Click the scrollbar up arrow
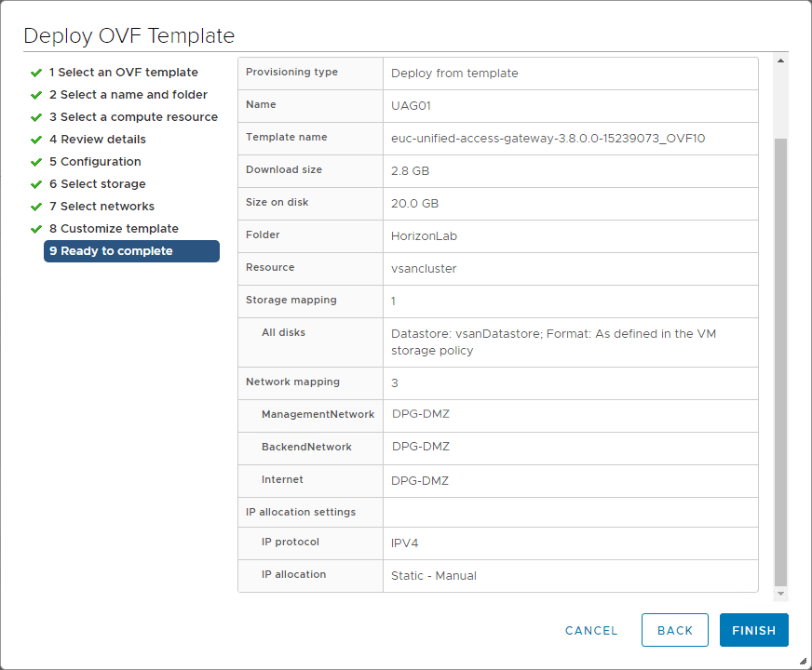This screenshot has width=812, height=670. click(779, 60)
